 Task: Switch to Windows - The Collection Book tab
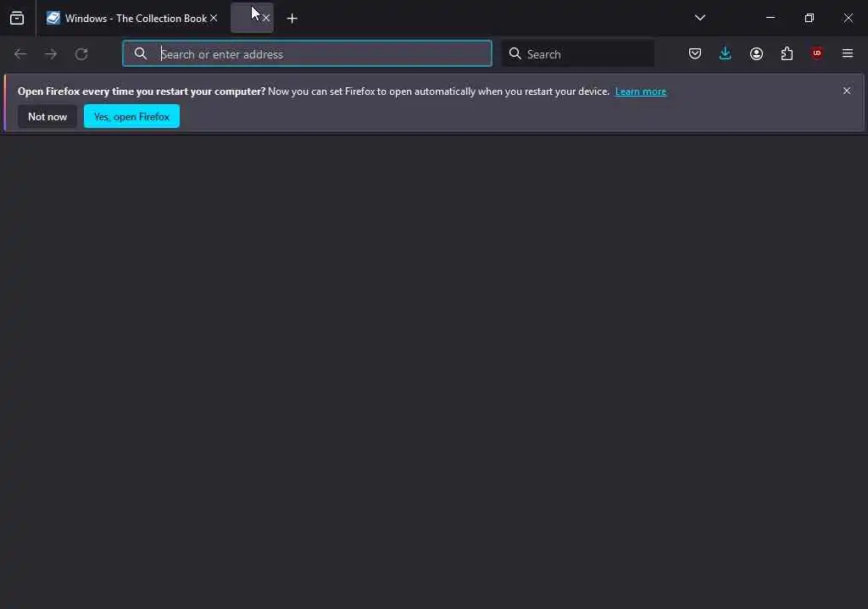tap(131, 19)
